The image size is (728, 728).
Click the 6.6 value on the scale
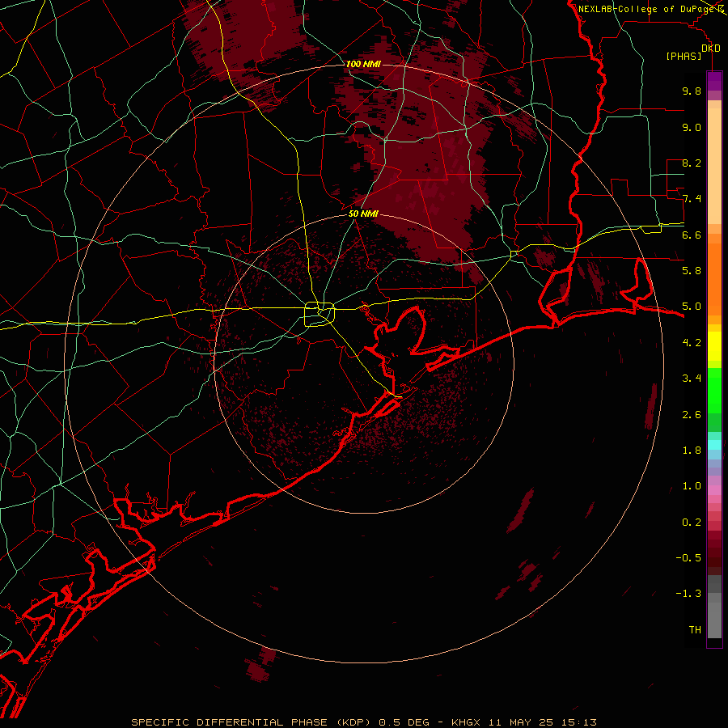692,235
